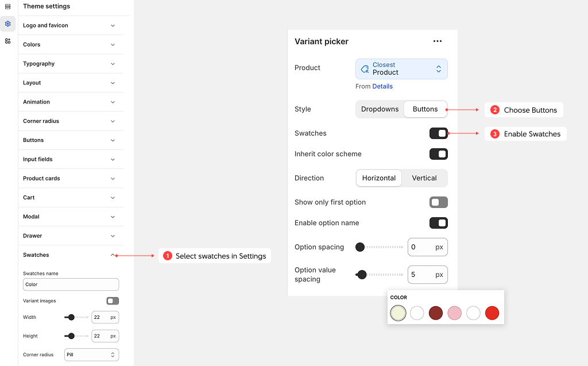Select the dark red color swatch
The image size is (588, 366).
(436, 313)
